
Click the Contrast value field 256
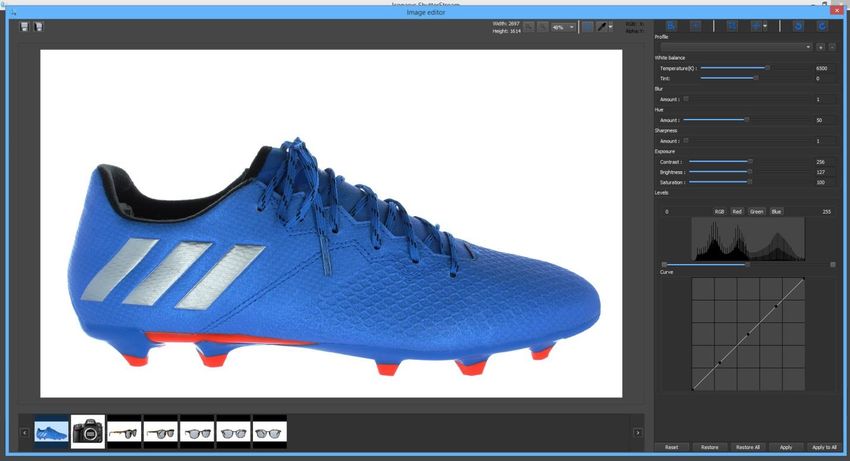824,162
